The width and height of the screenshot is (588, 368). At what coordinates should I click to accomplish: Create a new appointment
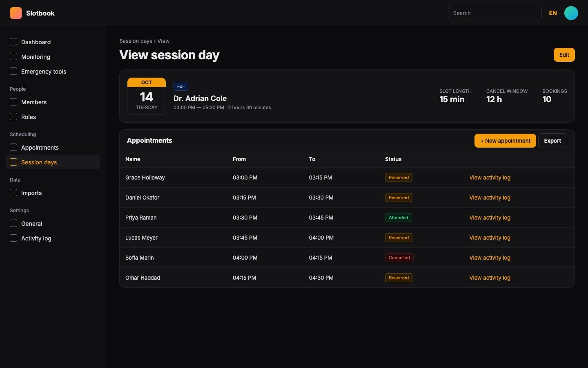coord(505,141)
